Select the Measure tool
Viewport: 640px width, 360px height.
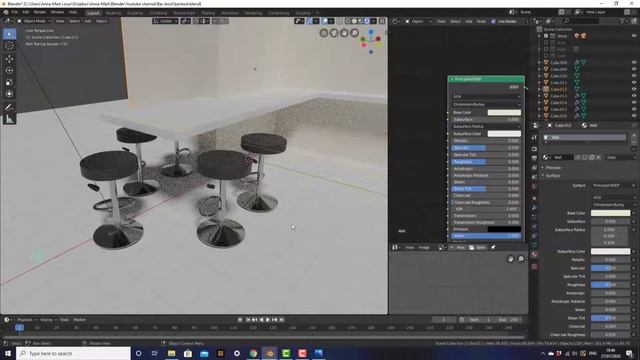click(9, 119)
